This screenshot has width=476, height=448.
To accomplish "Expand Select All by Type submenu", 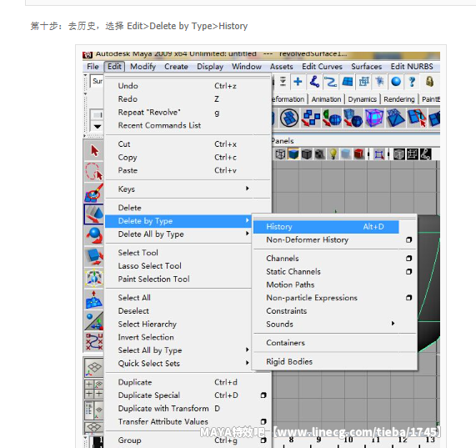I will click(x=248, y=350).
